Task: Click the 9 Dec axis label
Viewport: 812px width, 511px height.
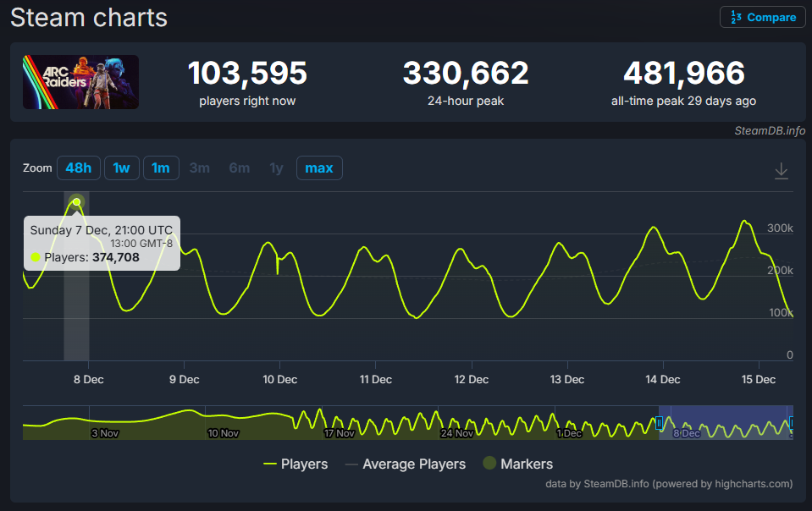Action: tap(184, 380)
